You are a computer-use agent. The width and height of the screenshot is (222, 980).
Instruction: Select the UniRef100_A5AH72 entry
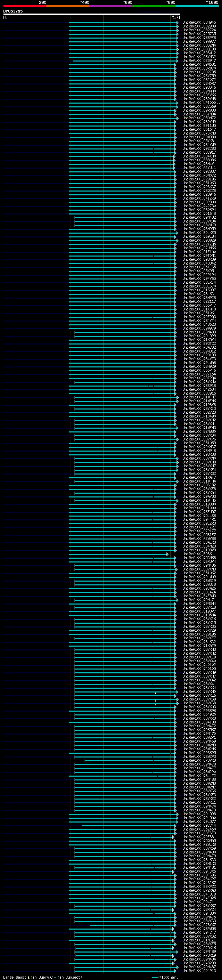coord(199,118)
